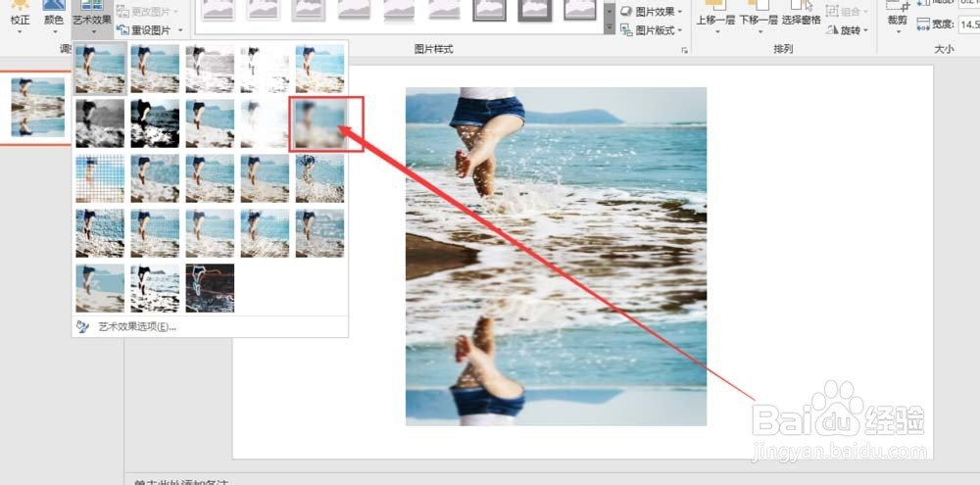Apply the Blur artistic effect
Viewport: 980px width, 485px height.
[x=320, y=123]
